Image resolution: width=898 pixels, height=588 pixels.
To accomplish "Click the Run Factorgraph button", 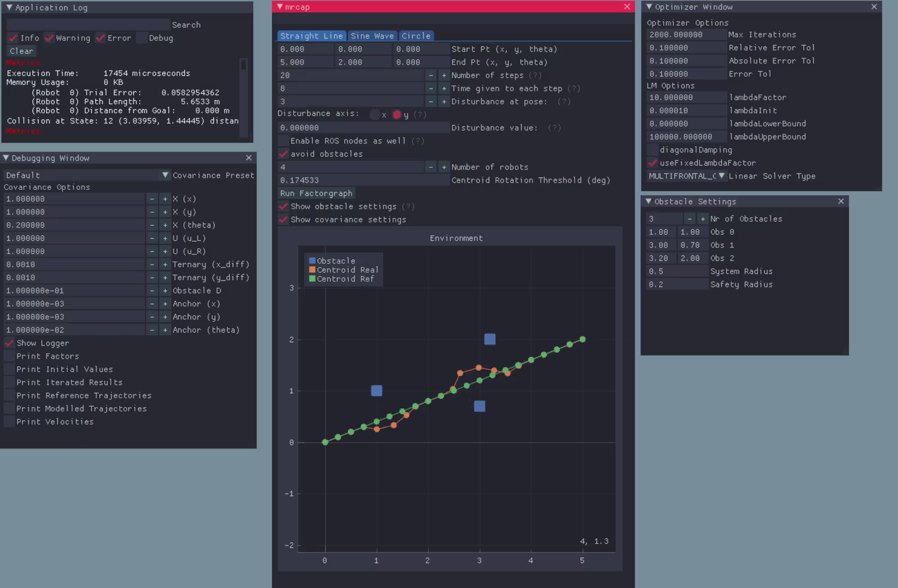I will point(317,193).
